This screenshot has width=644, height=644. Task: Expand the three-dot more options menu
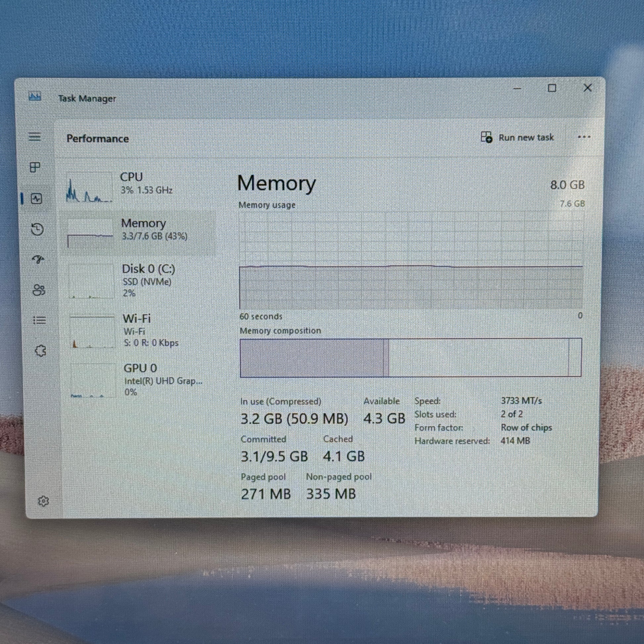pyautogui.click(x=584, y=137)
